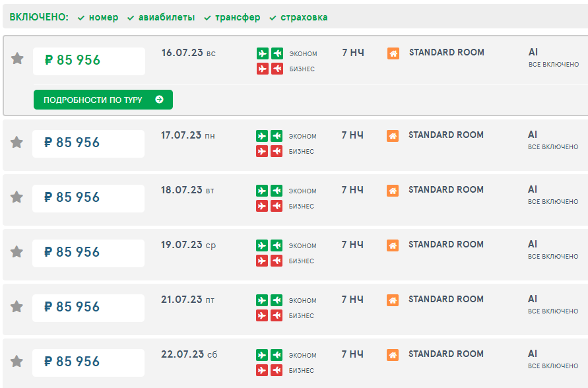Add the 16.07.23 tour to favorites star

17,59
